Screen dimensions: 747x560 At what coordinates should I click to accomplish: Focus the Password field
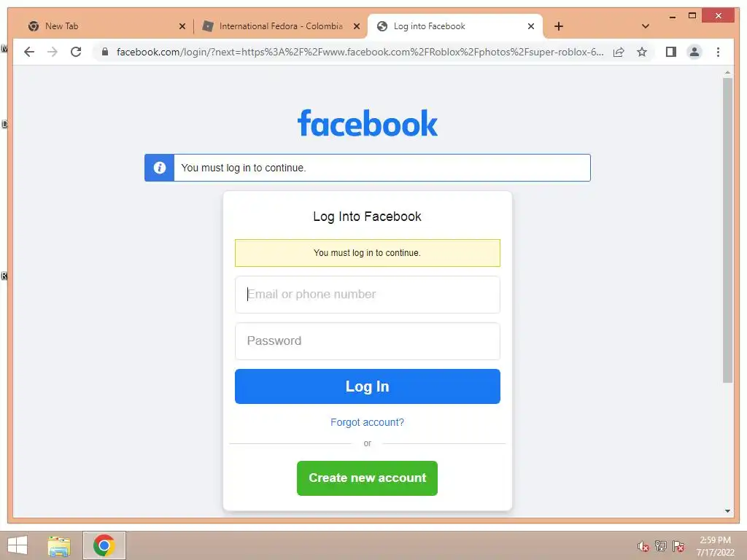click(368, 341)
